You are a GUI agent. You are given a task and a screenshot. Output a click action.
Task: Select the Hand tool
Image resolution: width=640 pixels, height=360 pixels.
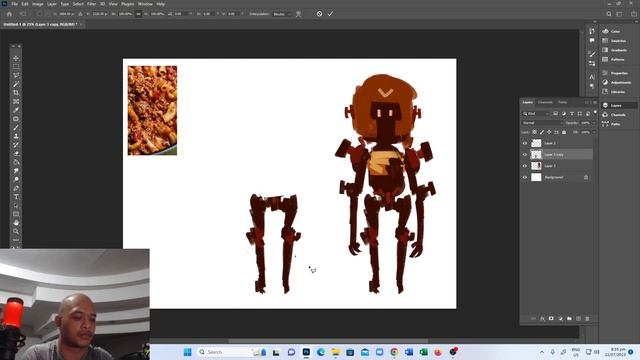[x=16, y=223]
